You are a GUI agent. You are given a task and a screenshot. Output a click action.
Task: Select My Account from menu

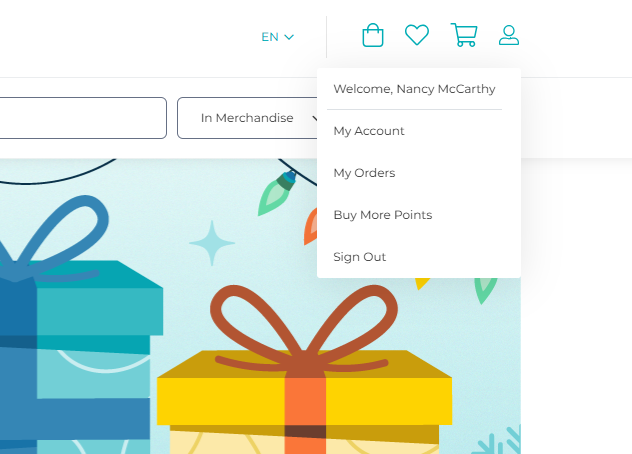[369, 131]
